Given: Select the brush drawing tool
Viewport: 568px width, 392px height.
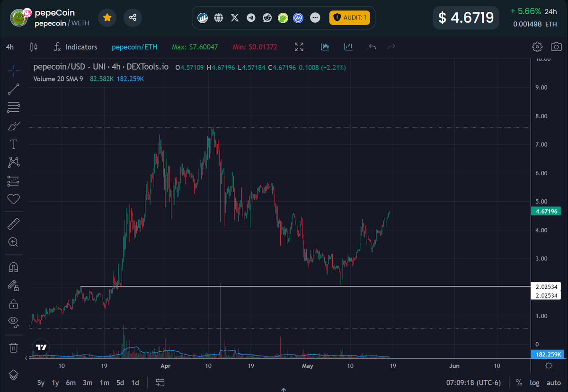Looking at the screenshot, I should point(14,126).
